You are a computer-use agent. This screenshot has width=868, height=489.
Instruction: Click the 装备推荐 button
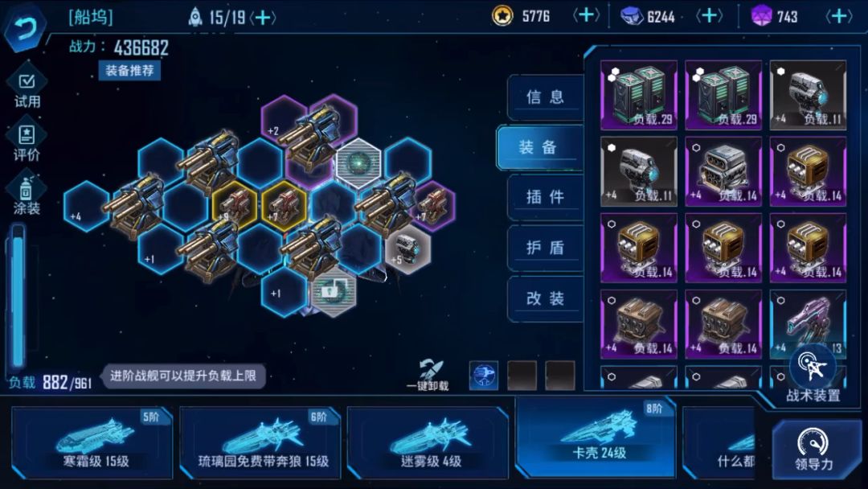tap(129, 71)
